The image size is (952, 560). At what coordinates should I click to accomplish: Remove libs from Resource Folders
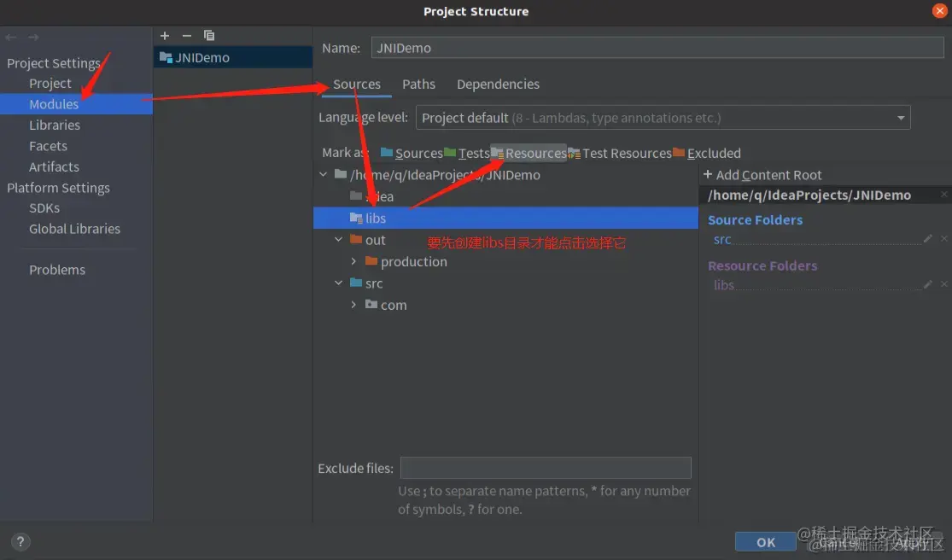coord(944,284)
